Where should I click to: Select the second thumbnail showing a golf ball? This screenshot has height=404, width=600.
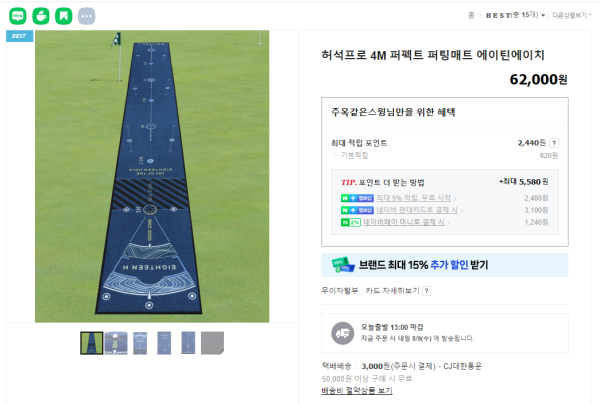[x=116, y=343]
